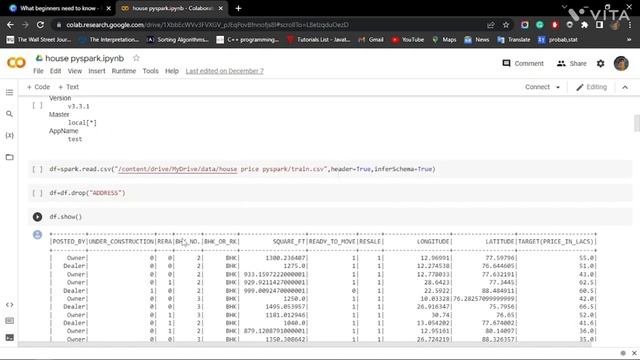Toggle run bracket of Version output cell

tap(38, 105)
